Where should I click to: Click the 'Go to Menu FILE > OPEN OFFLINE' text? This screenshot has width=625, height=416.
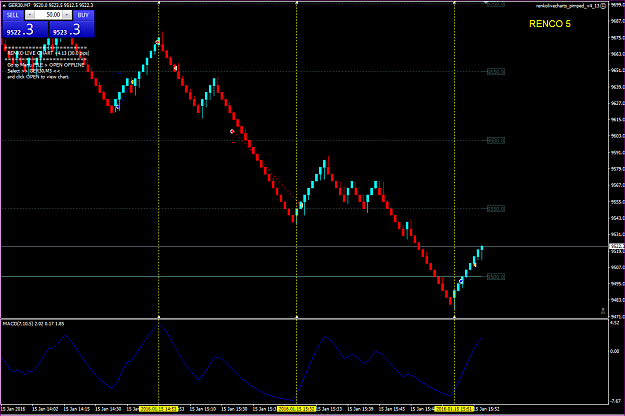coord(46,65)
